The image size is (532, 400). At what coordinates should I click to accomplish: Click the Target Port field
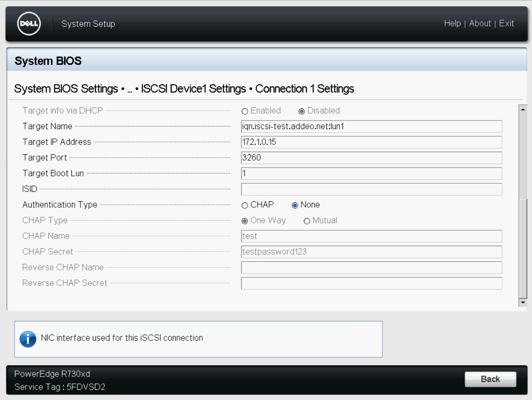(372, 158)
